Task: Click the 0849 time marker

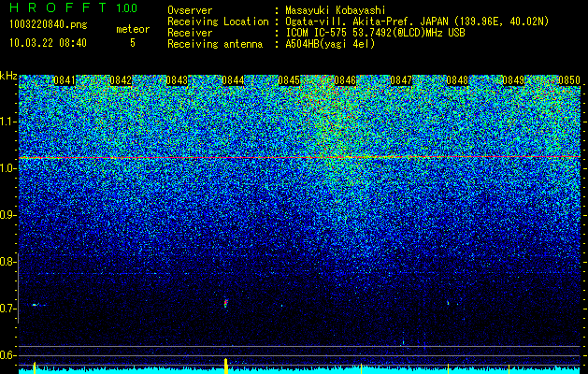Action: pyautogui.click(x=513, y=80)
